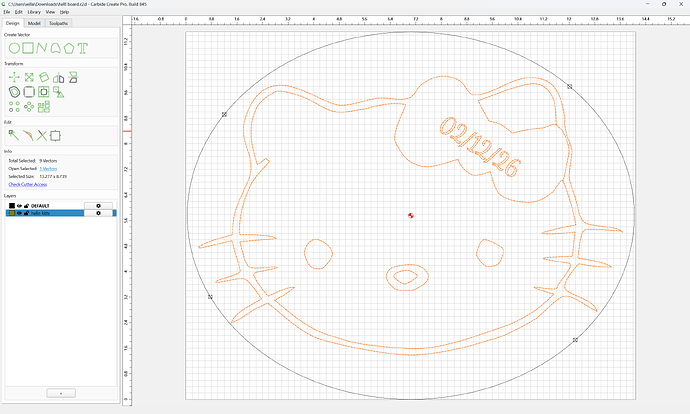The width and height of the screenshot is (690, 414).
Task: Click the upper-right ellipse selection handle
Action: click(x=569, y=87)
